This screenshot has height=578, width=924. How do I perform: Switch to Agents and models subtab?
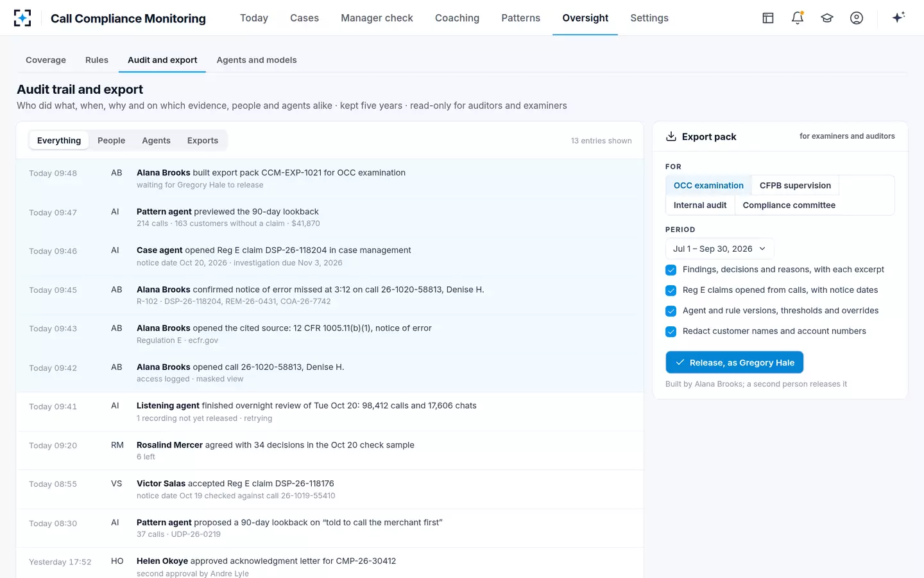point(257,60)
